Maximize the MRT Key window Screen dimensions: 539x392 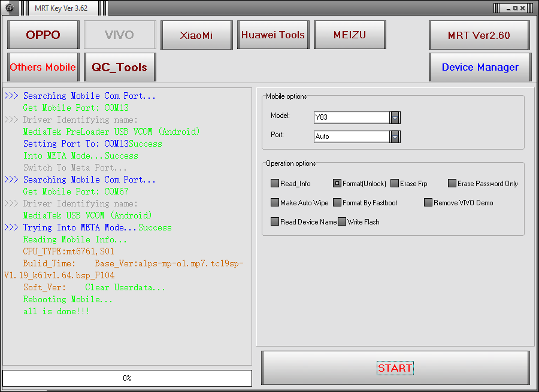(515, 8)
